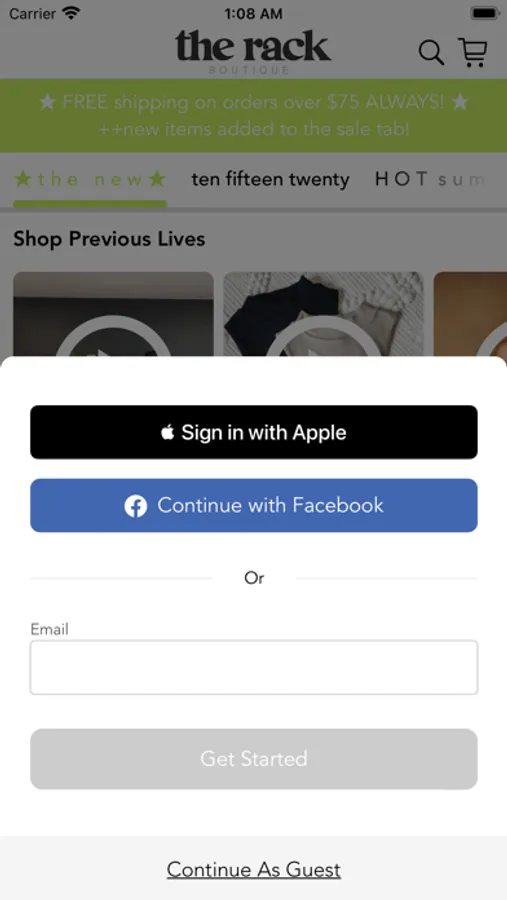Viewport: 507px width, 900px height.
Task: Open the shopping cart icon
Action: pos(473,52)
